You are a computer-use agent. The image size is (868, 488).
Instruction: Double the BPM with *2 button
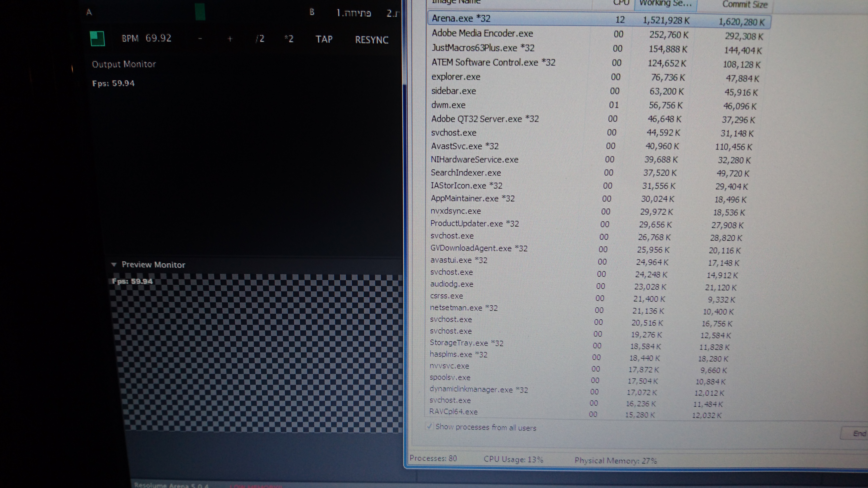(289, 39)
